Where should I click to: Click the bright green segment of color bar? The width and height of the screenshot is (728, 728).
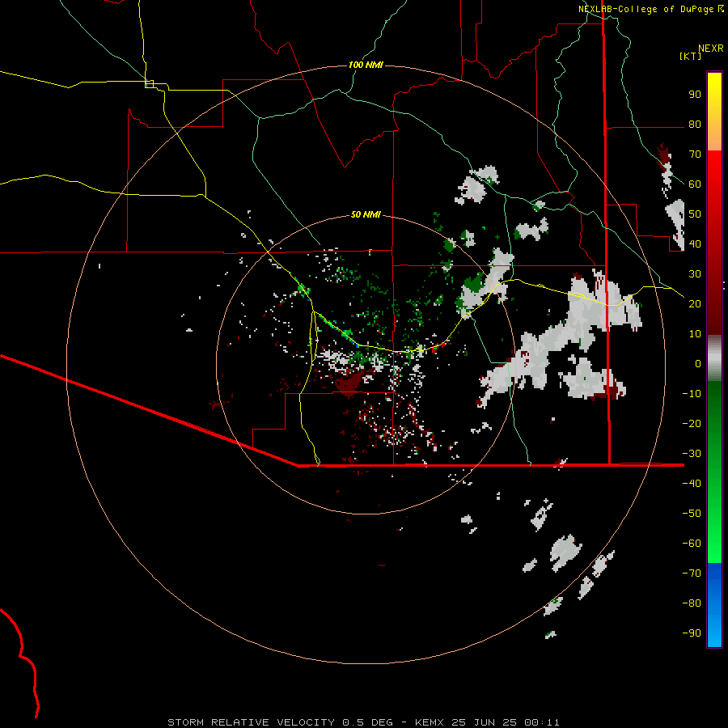(714, 525)
